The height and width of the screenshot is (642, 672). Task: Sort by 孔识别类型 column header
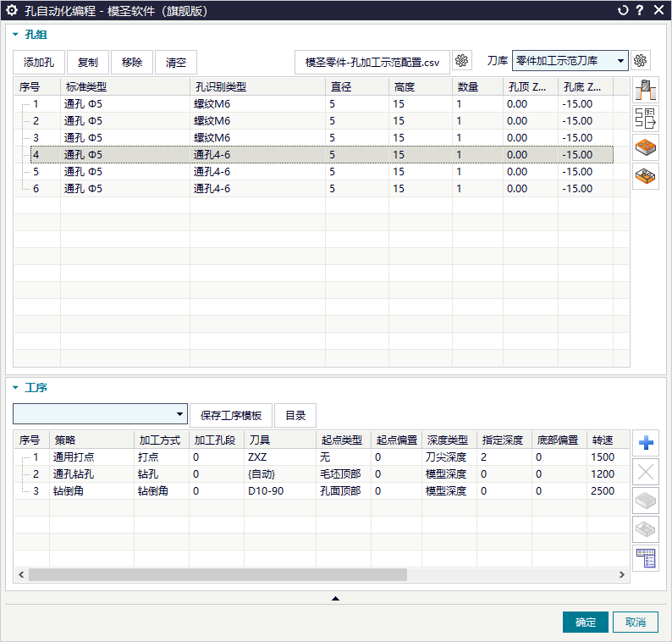257,87
